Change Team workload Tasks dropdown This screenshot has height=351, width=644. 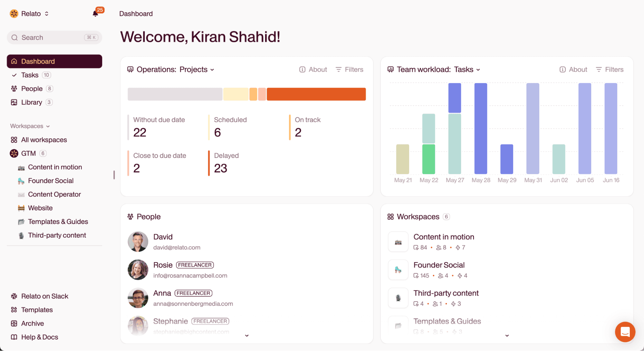pos(467,70)
